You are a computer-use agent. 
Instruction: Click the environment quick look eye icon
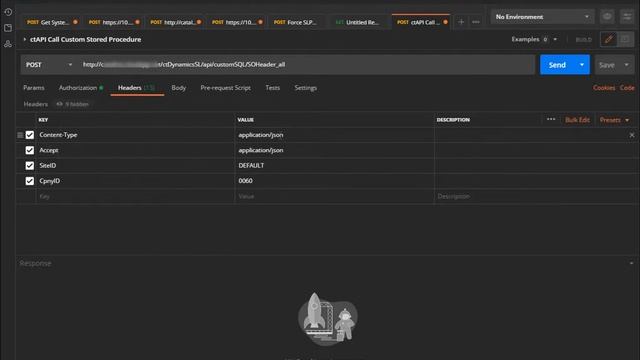point(607,17)
